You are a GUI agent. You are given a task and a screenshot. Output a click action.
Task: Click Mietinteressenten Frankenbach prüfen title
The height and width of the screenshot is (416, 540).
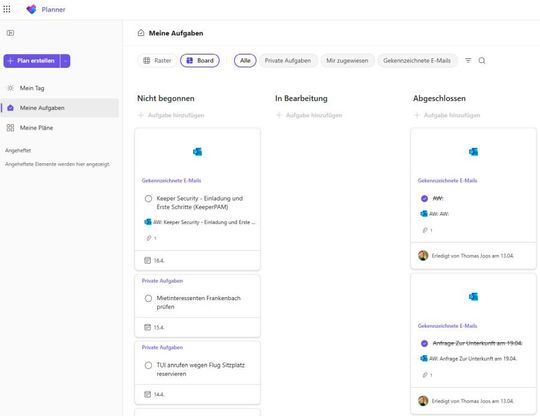[x=199, y=302]
